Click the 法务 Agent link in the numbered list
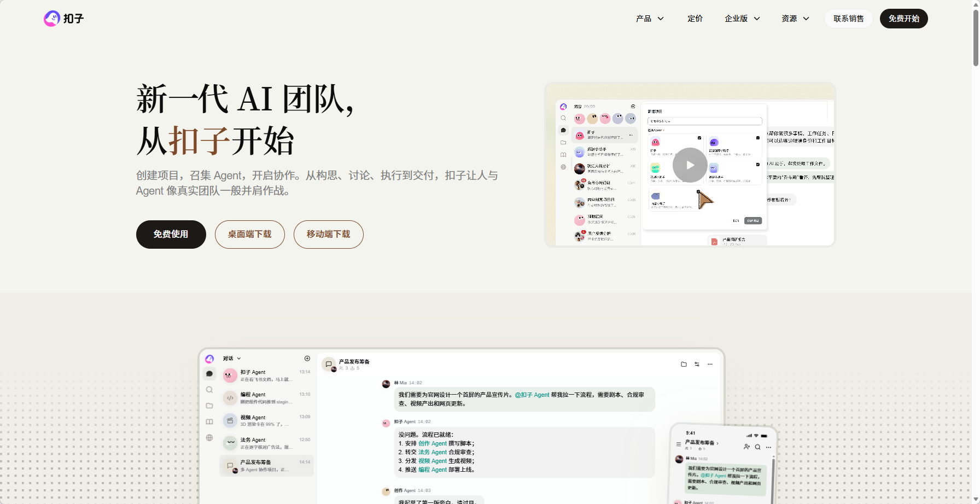 [433, 453]
